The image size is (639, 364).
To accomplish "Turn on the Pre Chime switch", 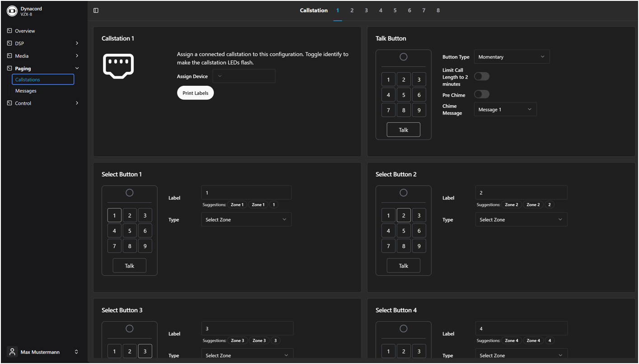I will [x=482, y=94].
